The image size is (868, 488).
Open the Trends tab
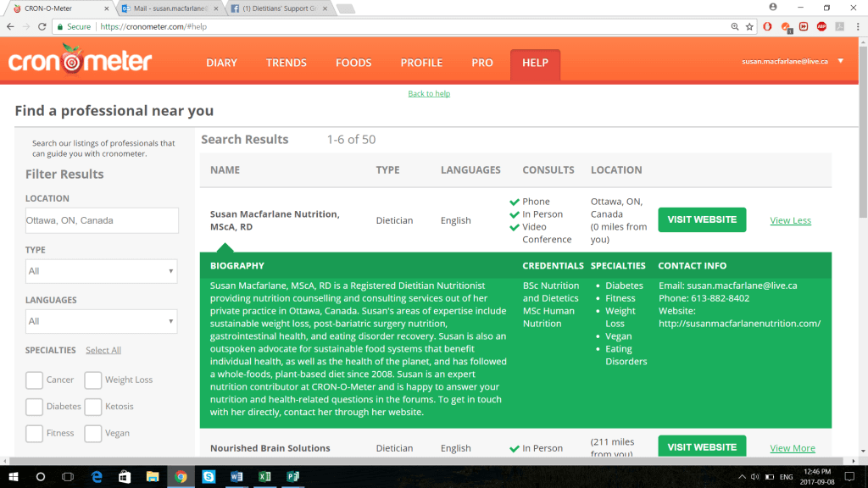[287, 63]
